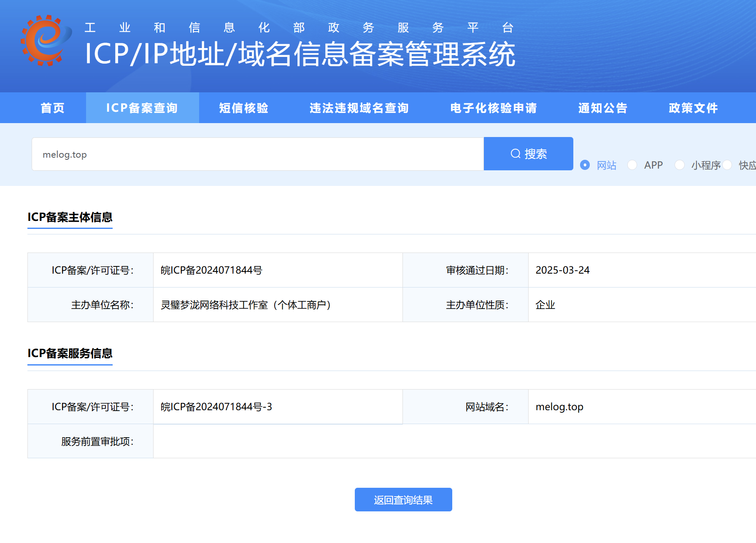Click the 主办单位性质 label
The image size is (756, 543).
point(477,305)
